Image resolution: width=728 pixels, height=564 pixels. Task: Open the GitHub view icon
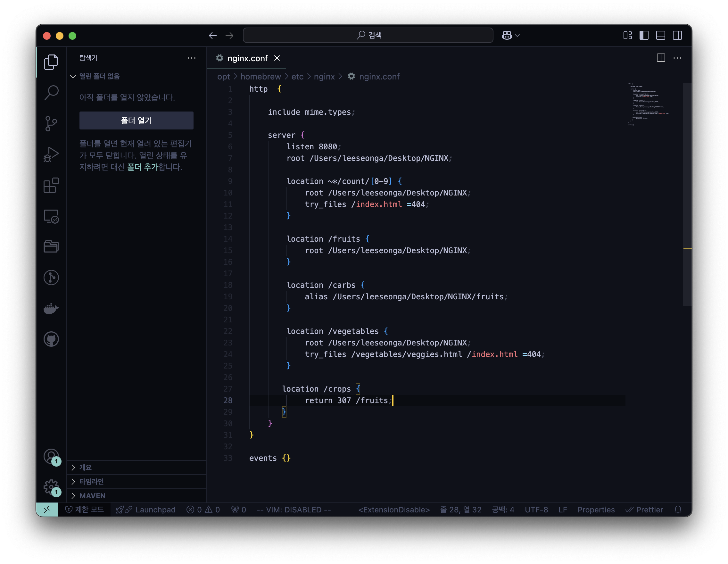(51, 339)
